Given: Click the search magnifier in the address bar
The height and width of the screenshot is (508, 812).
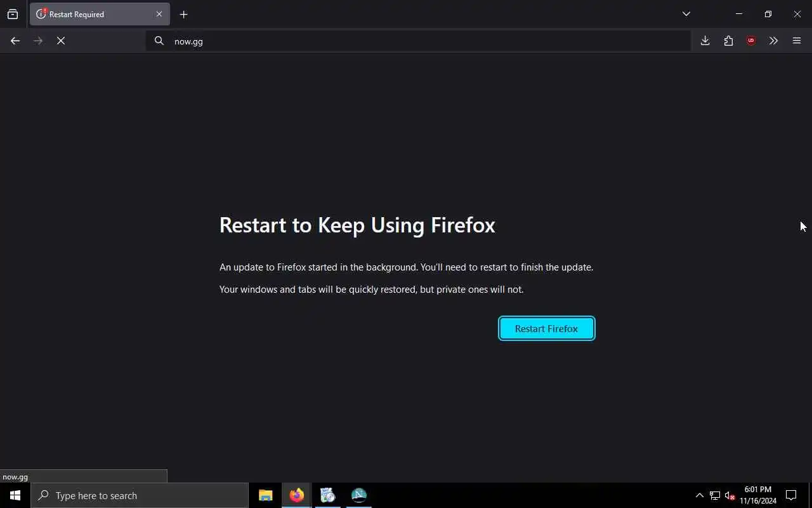Looking at the screenshot, I should [159, 41].
